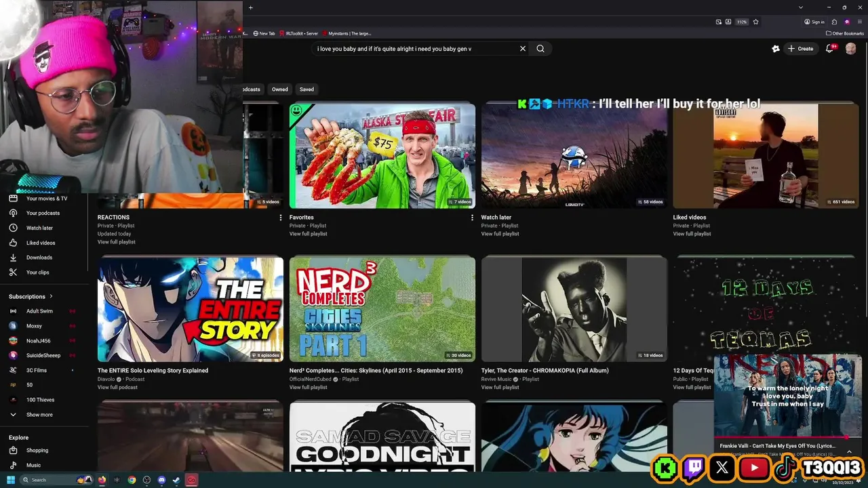The height and width of the screenshot is (488, 868).
Task: Bookmark this page with the star
Action: pyautogui.click(x=755, y=22)
